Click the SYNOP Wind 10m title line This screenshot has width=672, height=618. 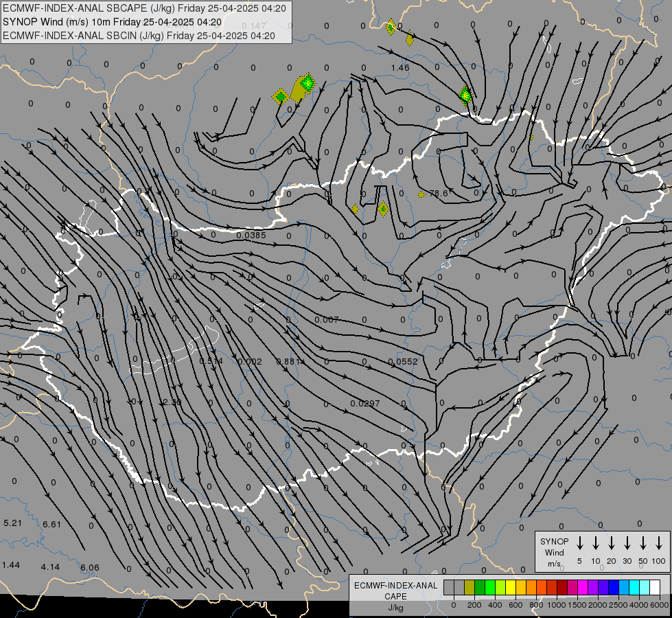tap(113, 22)
